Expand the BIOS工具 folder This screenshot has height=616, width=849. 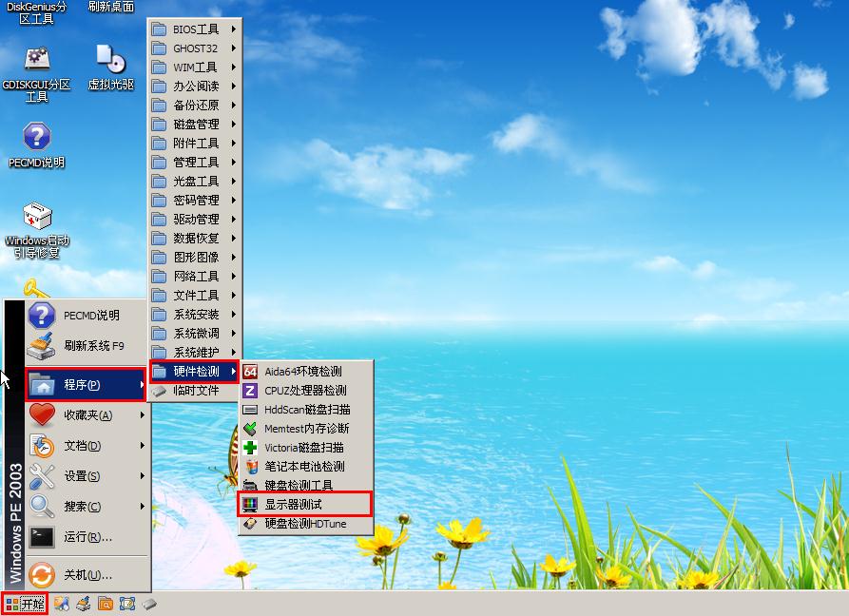pyautogui.click(x=194, y=29)
